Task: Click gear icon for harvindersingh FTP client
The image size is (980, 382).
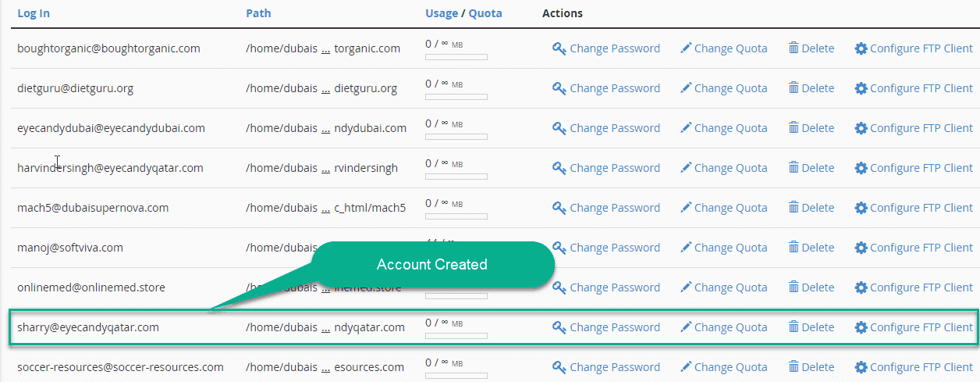Action: [861, 168]
